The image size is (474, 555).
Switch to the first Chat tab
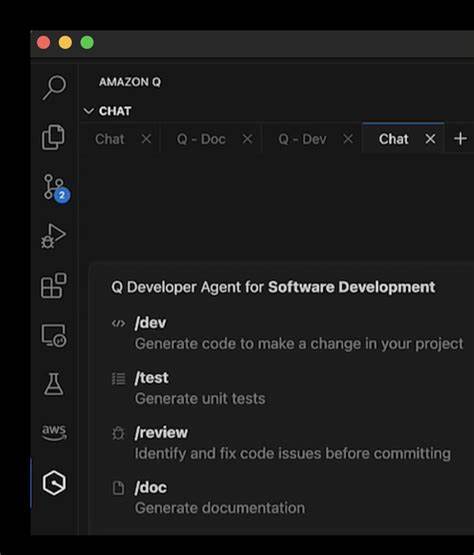click(110, 139)
